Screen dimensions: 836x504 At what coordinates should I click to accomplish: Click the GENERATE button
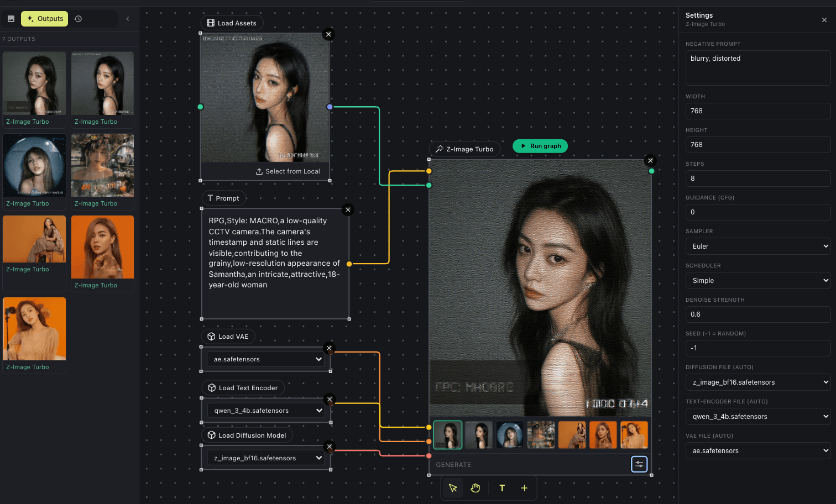click(453, 465)
